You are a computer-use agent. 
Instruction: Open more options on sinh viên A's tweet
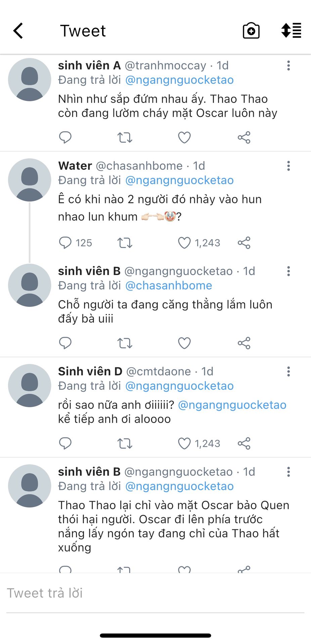point(288,65)
